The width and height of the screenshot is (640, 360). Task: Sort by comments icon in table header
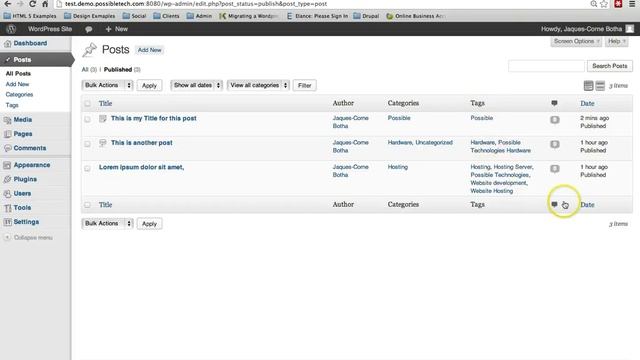(x=554, y=103)
